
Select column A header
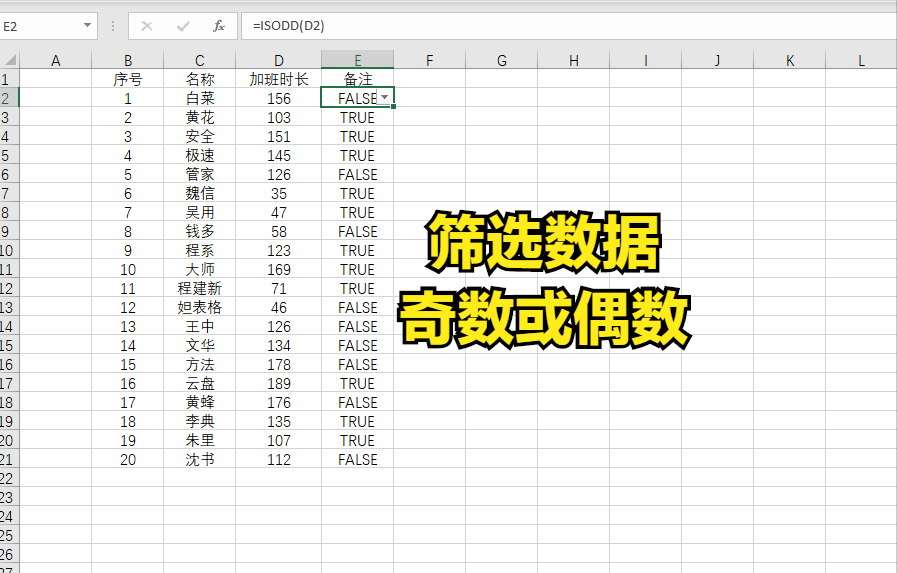coord(55,60)
